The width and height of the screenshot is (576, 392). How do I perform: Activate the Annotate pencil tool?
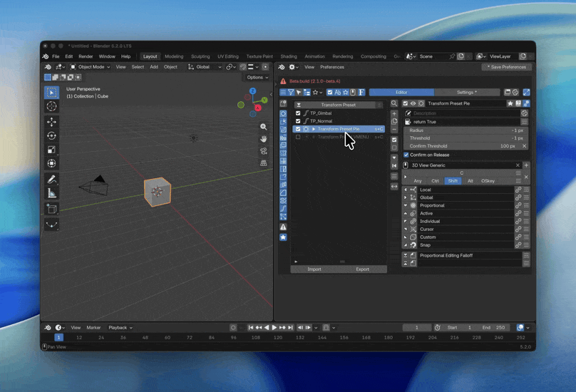51,180
